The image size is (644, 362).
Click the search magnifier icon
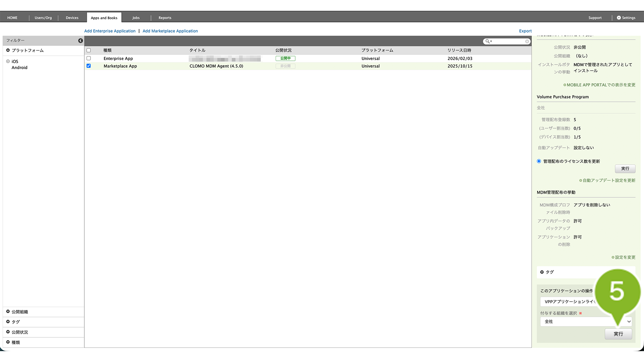(488, 41)
